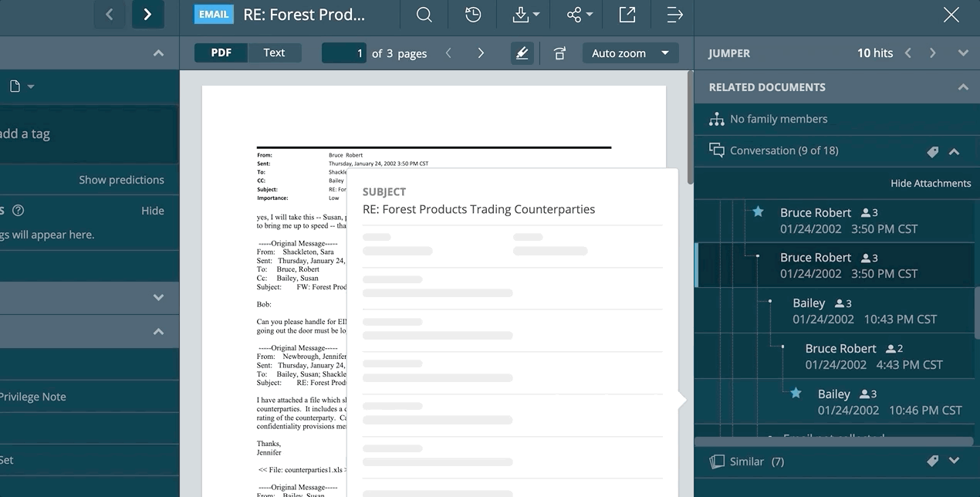Open the document icon dropdown on left
Image resolution: width=980 pixels, height=497 pixels.
click(22, 86)
